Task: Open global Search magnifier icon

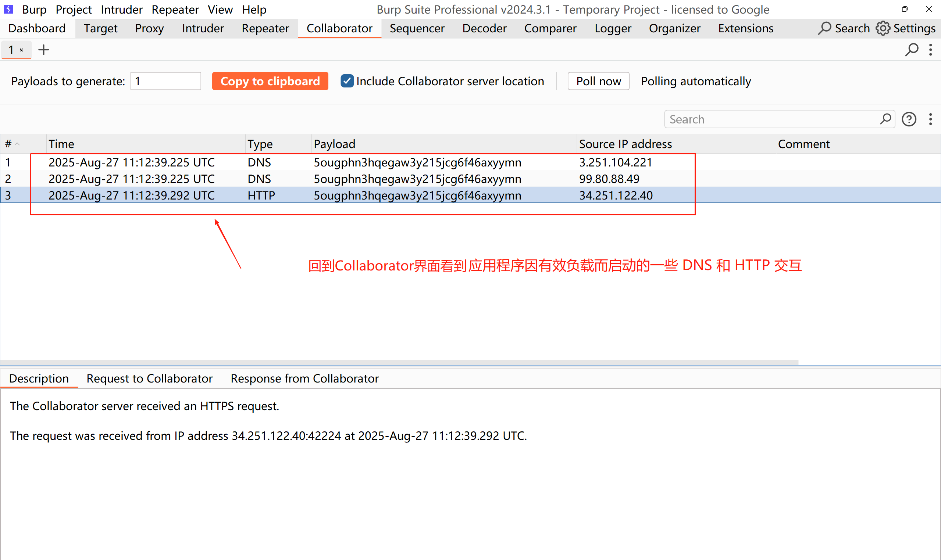Action: [825, 28]
